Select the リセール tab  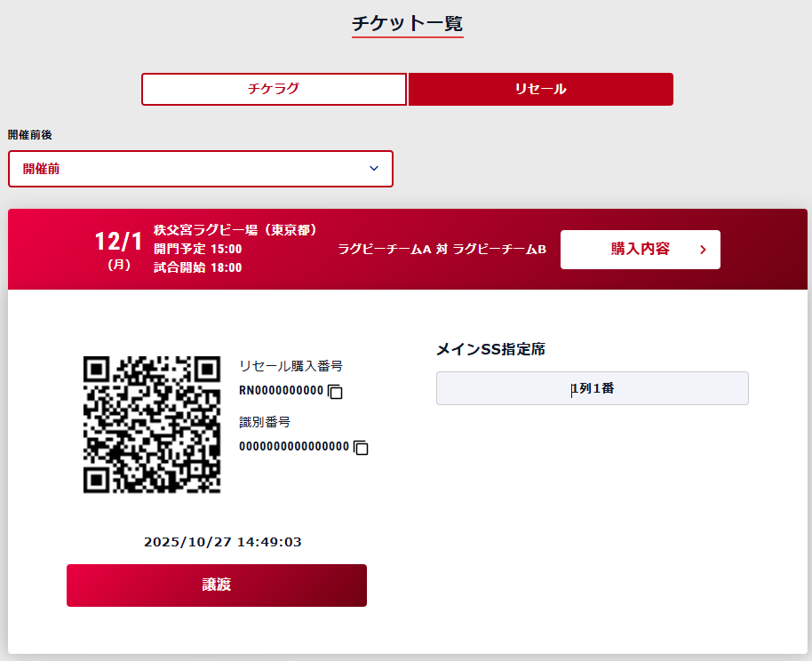[x=540, y=89]
